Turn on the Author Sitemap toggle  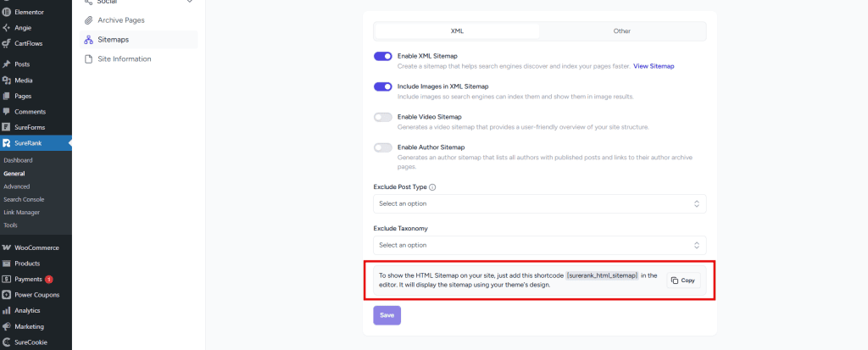[x=383, y=147]
